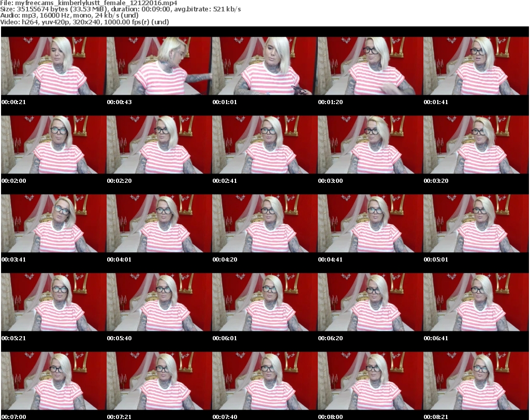Select the thumbnail frame at 00:06:01

point(264,302)
